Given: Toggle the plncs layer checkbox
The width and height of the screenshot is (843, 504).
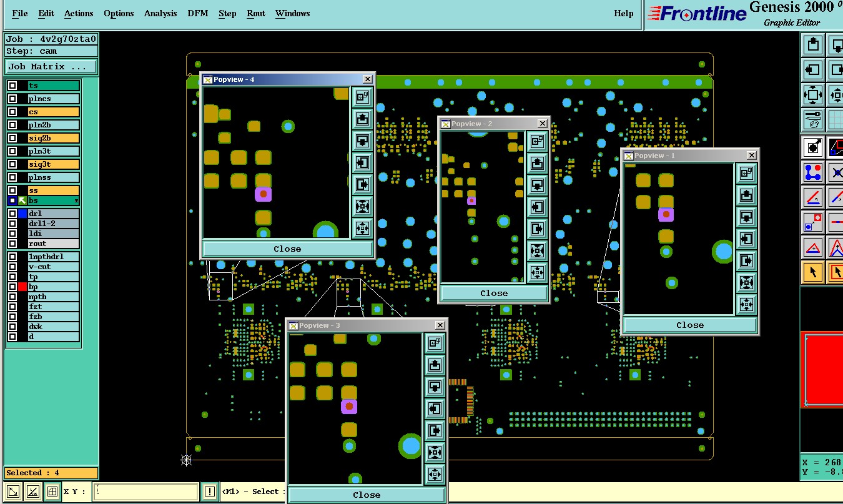Looking at the screenshot, I should point(12,99).
